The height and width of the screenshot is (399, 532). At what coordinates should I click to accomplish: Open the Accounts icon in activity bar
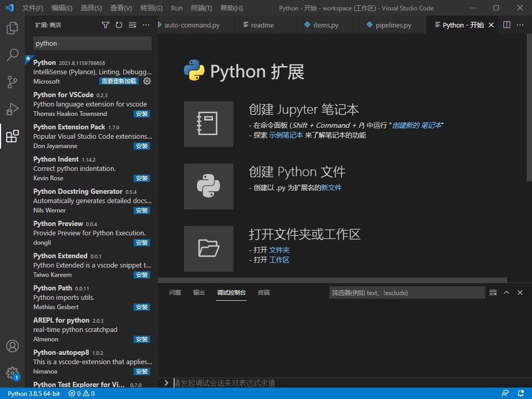coord(12,345)
